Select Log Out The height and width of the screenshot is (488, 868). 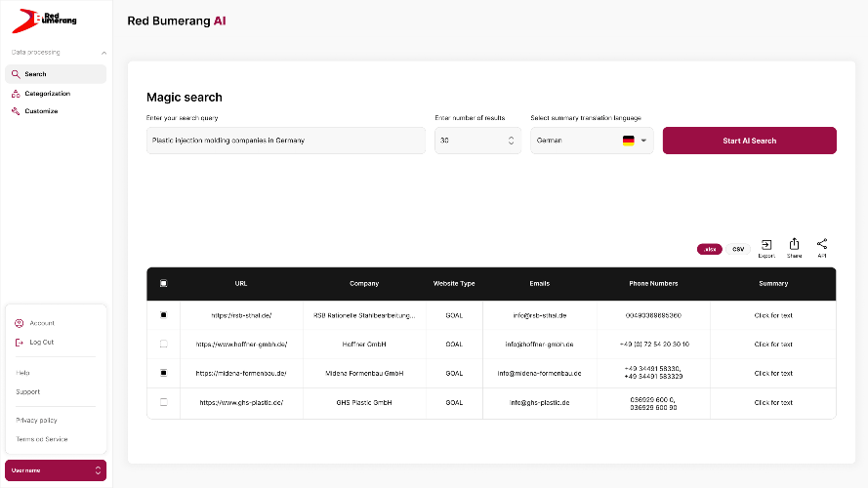42,343
